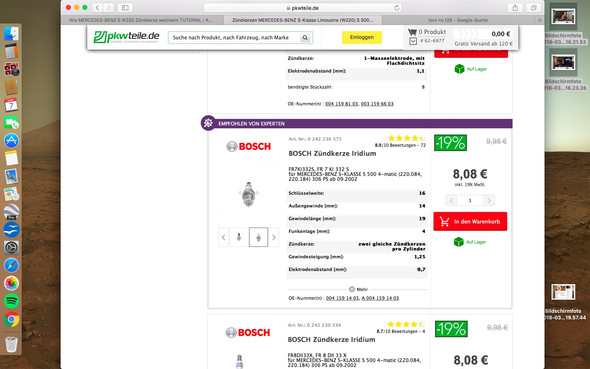Viewport: 590px width, 369px height.
Task: Select the second spark plug thumbnail image
Action: pyautogui.click(x=258, y=237)
